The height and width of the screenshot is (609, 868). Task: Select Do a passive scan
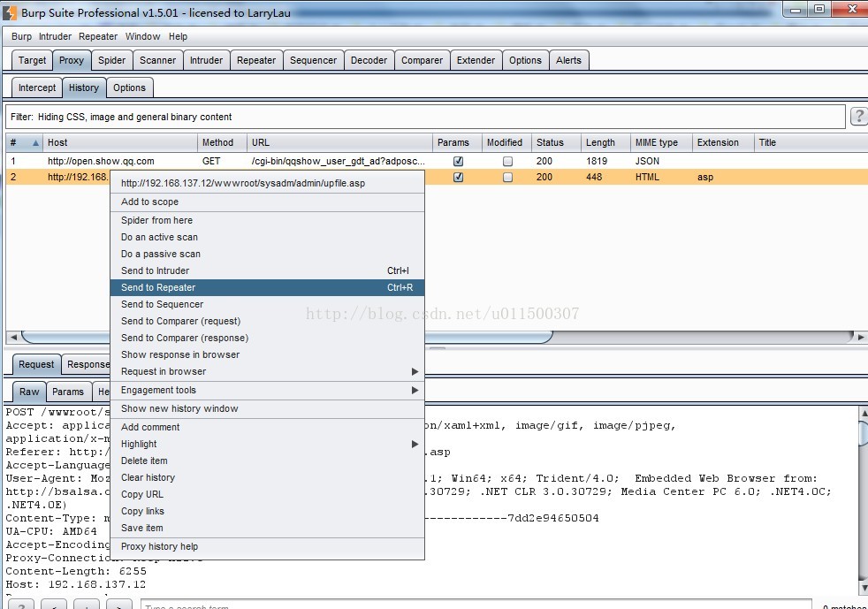pos(267,255)
